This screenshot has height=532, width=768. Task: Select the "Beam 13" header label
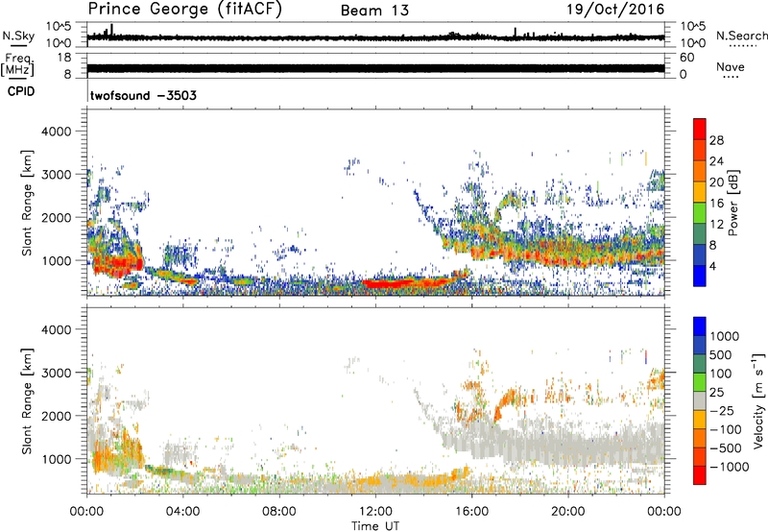pos(374,11)
